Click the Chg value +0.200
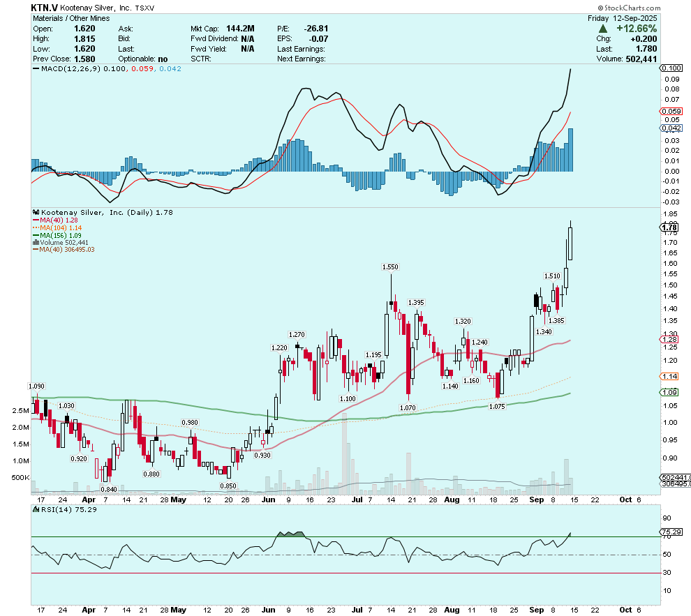Screen dimensions: 691x616 pos(644,39)
